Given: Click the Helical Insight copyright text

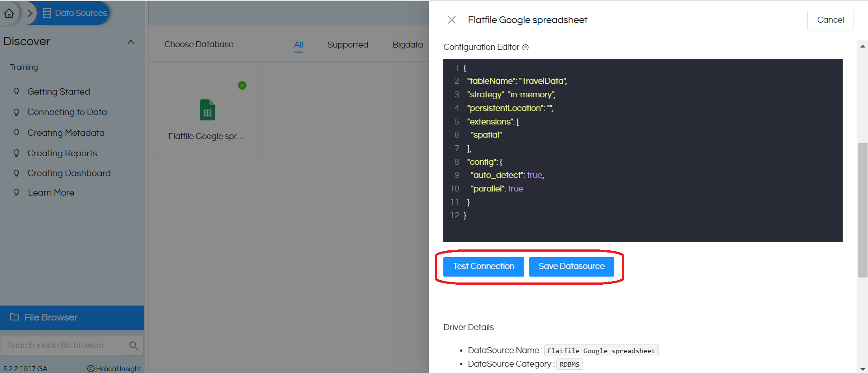Looking at the screenshot, I should (x=114, y=368).
